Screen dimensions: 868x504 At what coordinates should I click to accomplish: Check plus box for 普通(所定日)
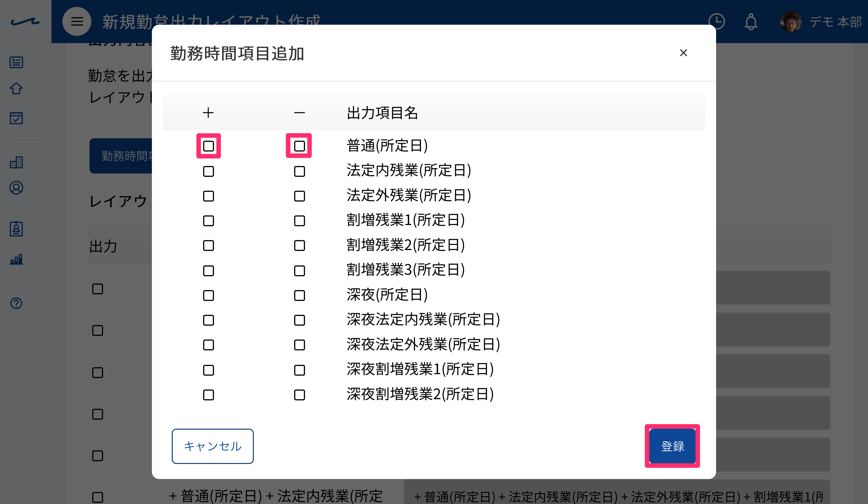208,146
